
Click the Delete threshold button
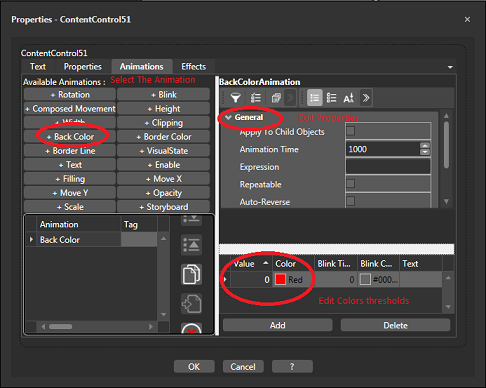[395, 325]
